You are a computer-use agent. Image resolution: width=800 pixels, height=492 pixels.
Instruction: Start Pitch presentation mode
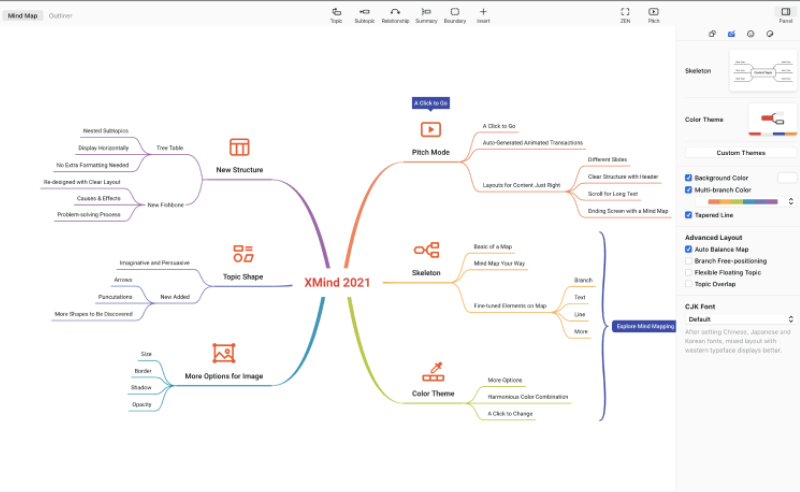pyautogui.click(x=654, y=15)
